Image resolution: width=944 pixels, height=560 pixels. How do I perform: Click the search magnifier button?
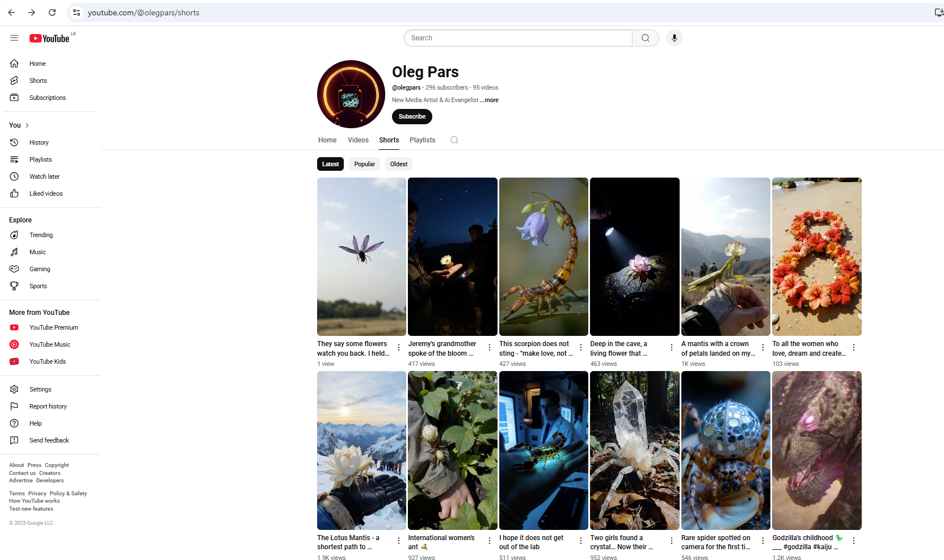point(645,38)
